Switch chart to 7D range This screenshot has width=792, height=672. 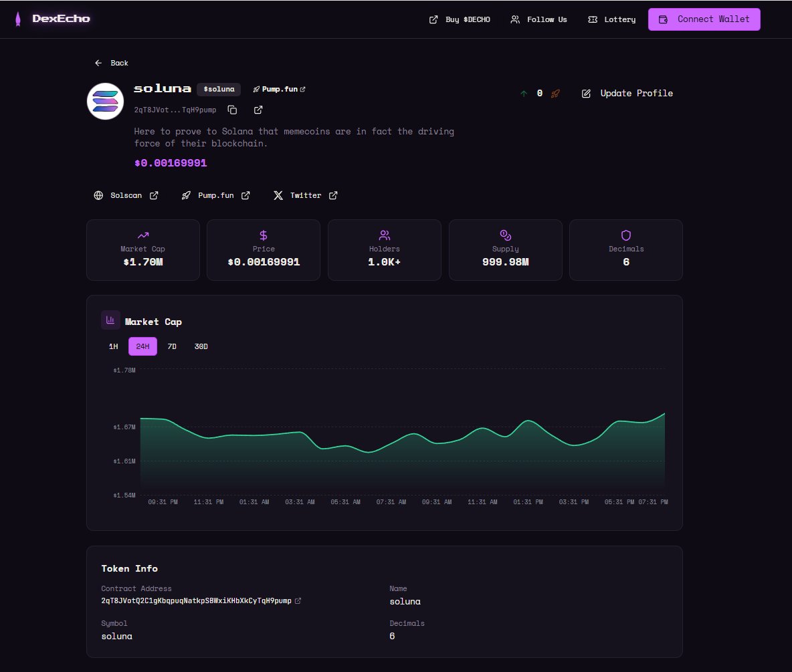click(x=172, y=346)
